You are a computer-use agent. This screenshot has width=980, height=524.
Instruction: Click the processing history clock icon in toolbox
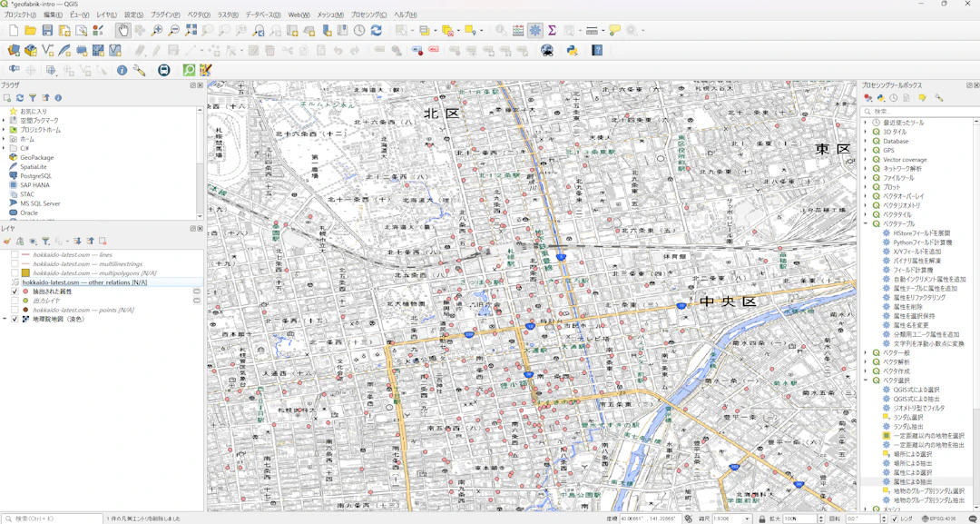[x=894, y=97]
